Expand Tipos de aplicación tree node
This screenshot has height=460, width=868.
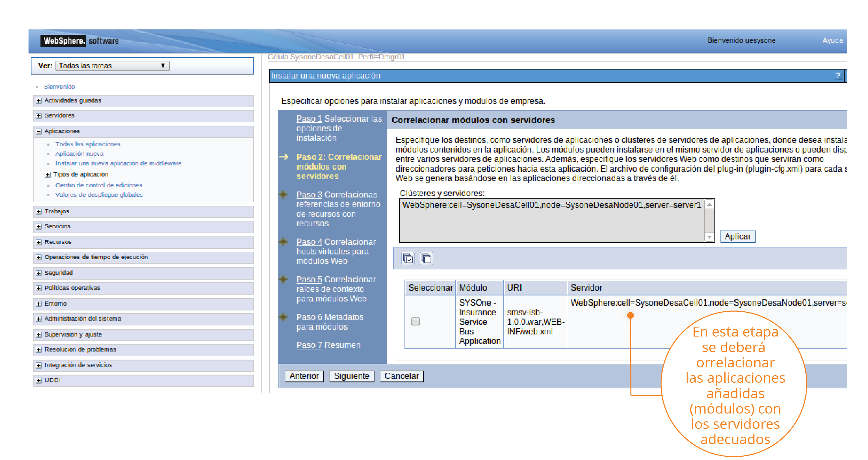pos(47,174)
